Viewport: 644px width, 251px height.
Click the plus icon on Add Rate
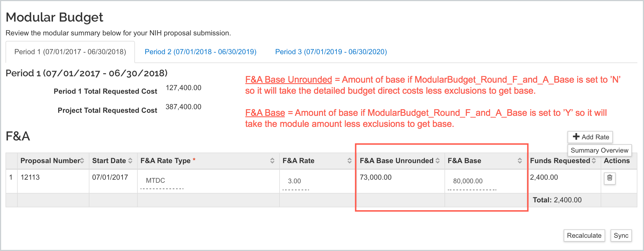(576, 137)
